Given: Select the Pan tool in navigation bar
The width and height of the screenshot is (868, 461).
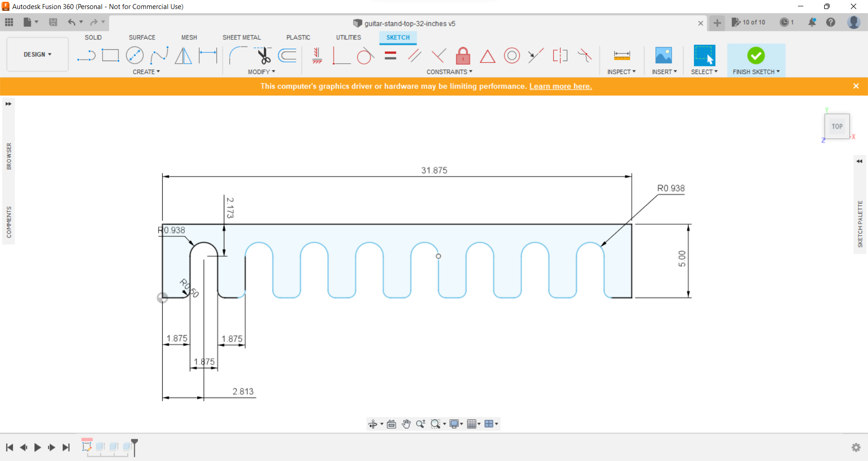Looking at the screenshot, I should tap(406, 424).
